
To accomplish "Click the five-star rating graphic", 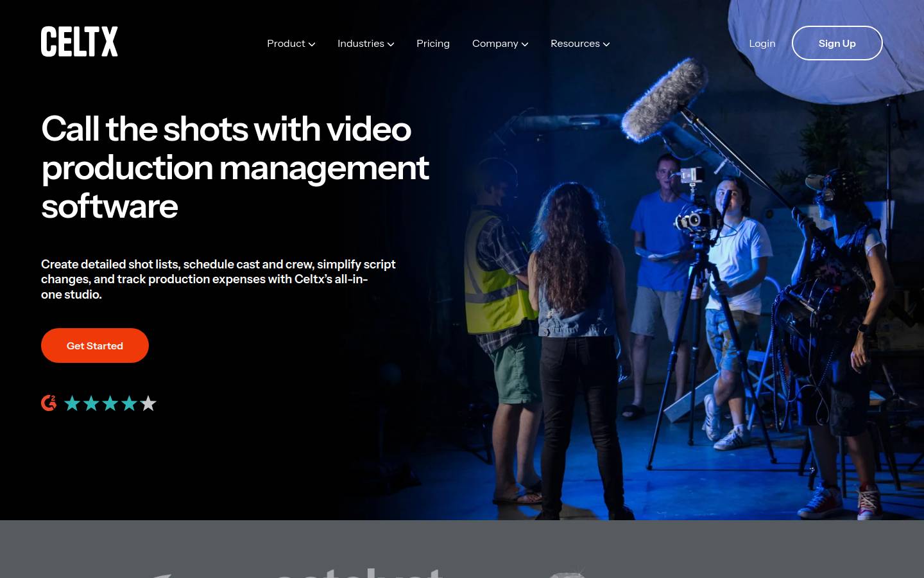I will tap(110, 403).
